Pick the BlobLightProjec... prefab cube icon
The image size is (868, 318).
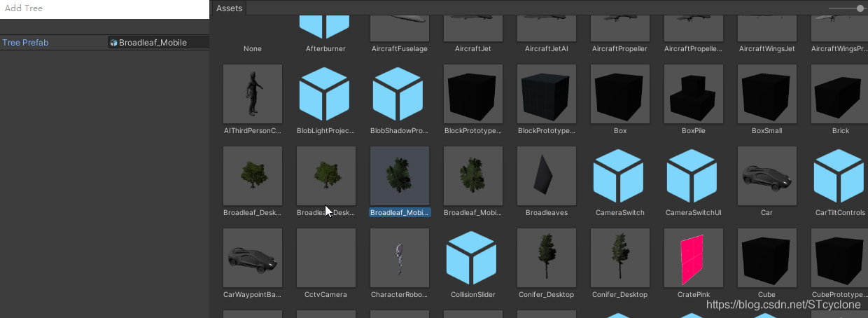click(x=325, y=94)
